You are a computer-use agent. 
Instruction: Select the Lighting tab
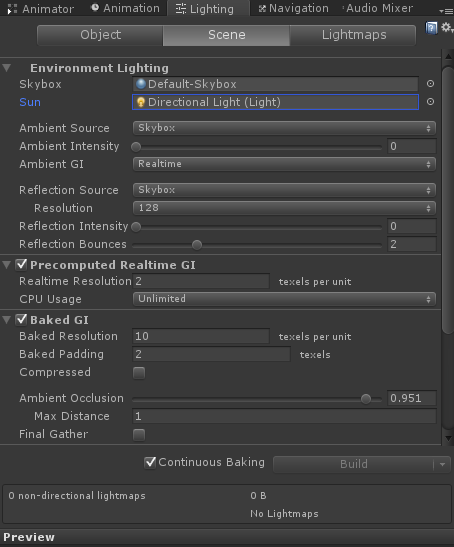coord(208,9)
